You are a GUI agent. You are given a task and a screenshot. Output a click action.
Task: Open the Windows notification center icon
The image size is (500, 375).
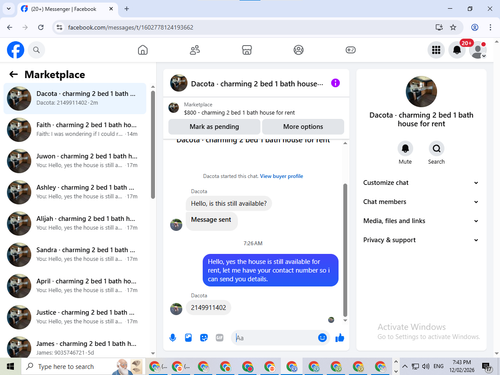[x=487, y=366]
